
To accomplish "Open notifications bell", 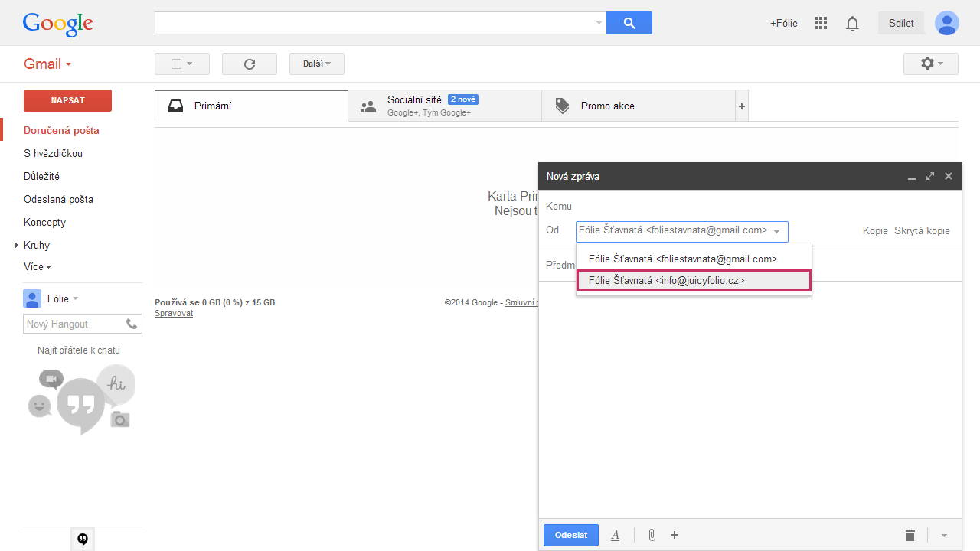I will (852, 24).
